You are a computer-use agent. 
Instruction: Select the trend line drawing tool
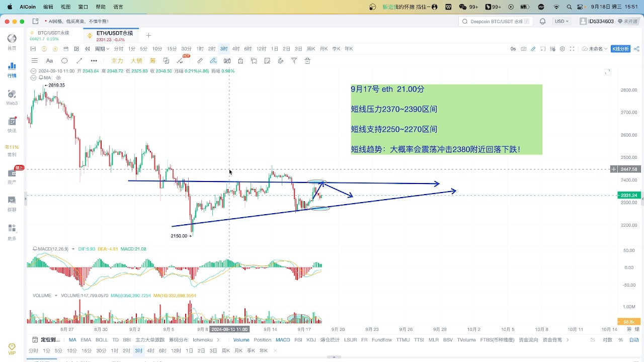click(x=79, y=61)
